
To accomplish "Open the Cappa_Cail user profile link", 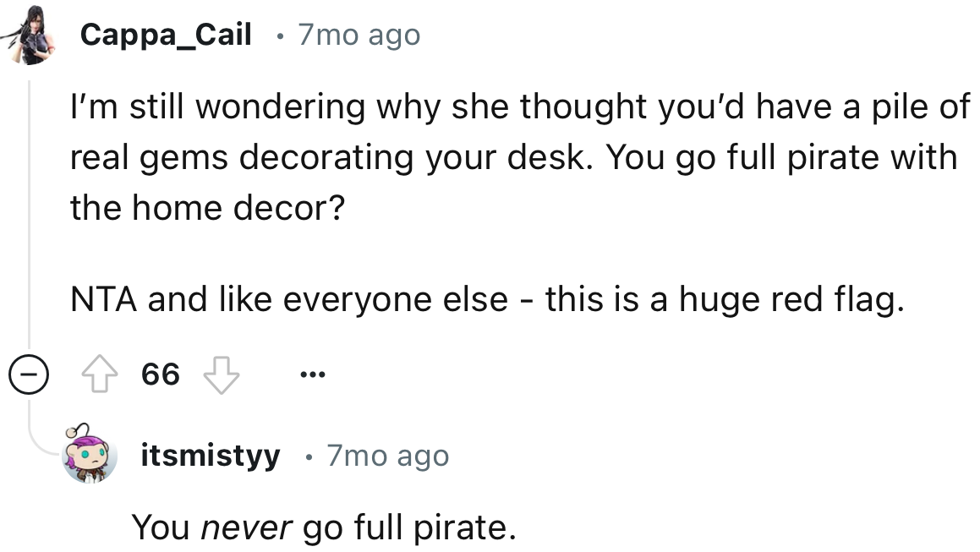I will (167, 35).
